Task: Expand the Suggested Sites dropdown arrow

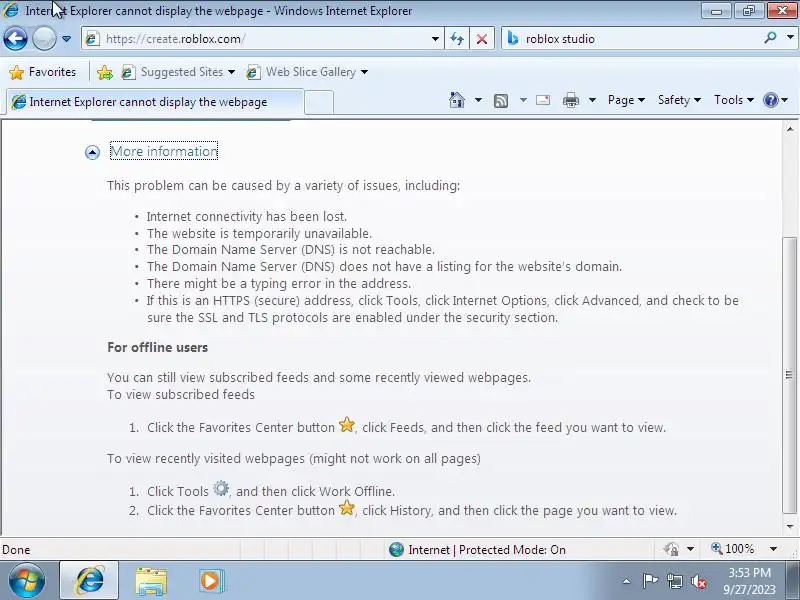Action: [232, 72]
